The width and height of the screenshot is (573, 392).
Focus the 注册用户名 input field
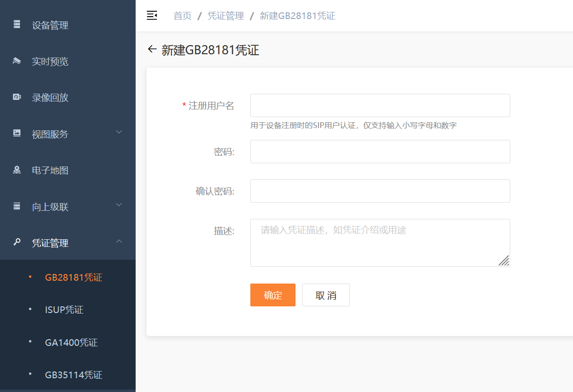tap(380, 105)
